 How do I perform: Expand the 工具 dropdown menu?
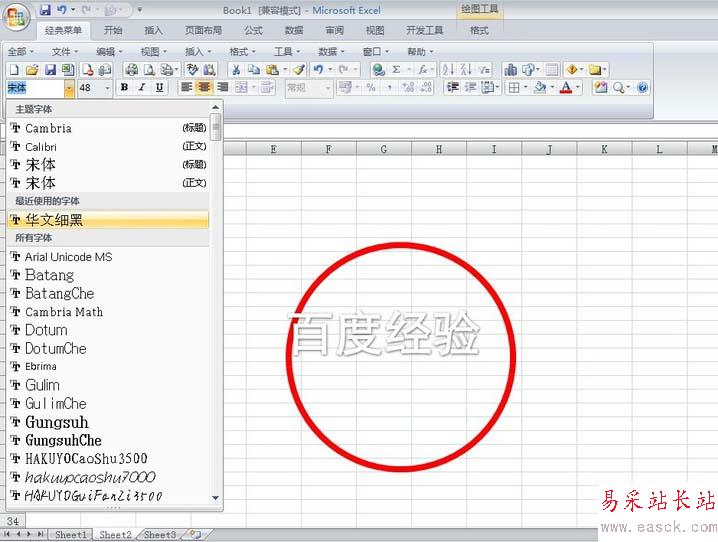coord(287,52)
